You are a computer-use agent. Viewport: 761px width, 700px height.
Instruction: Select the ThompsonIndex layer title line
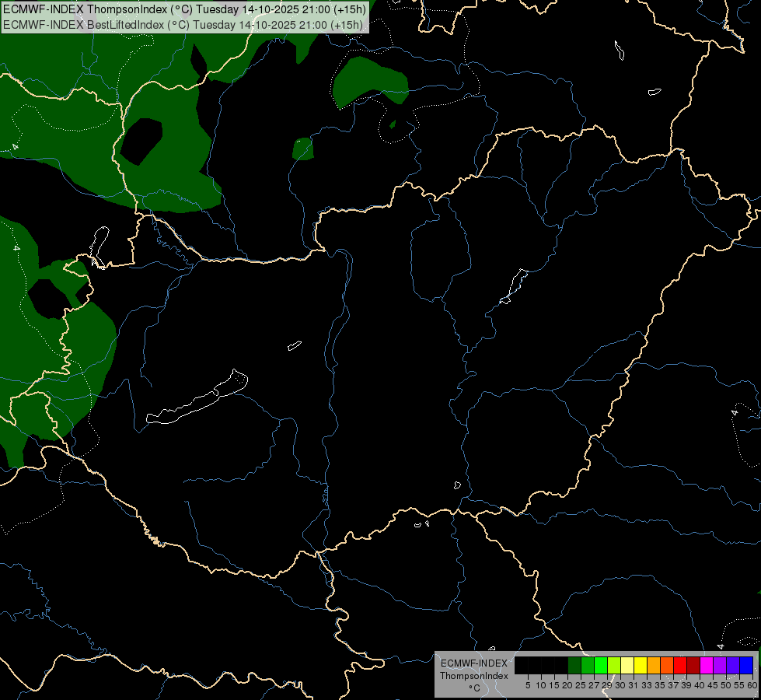pyautogui.click(x=184, y=9)
